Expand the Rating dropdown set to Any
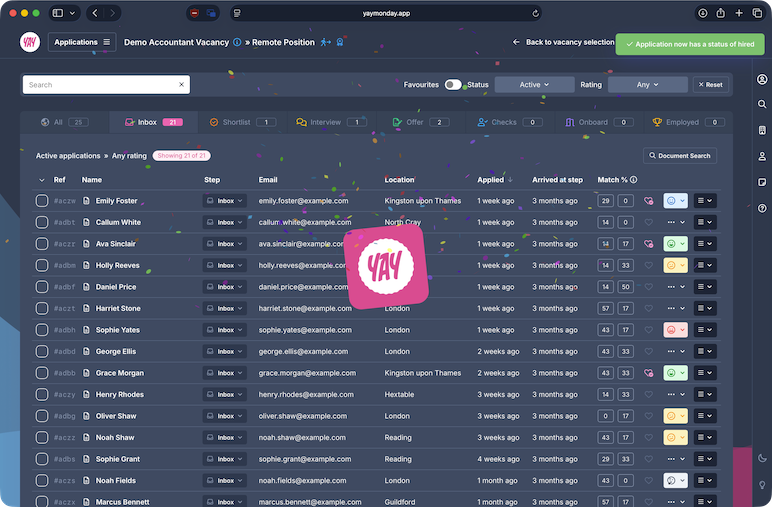Image resolution: width=772 pixels, height=507 pixels. coord(648,85)
